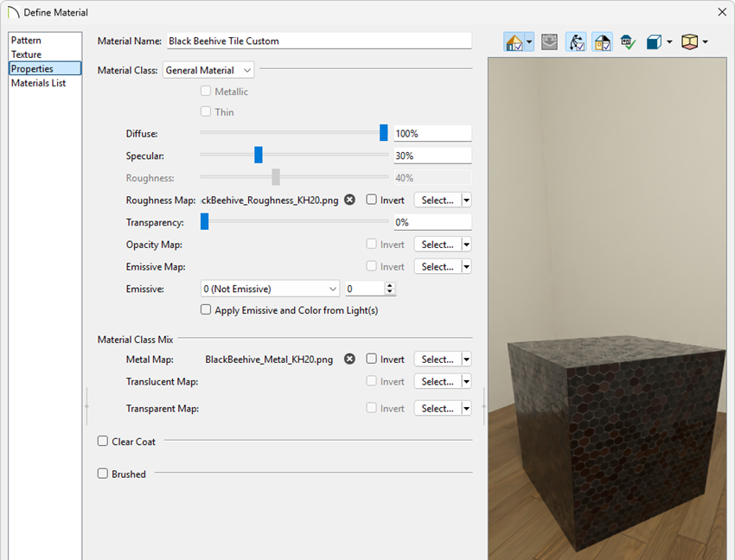
Task: Clear the BlackBeehive_Metal map via X icon
Action: pyautogui.click(x=349, y=359)
